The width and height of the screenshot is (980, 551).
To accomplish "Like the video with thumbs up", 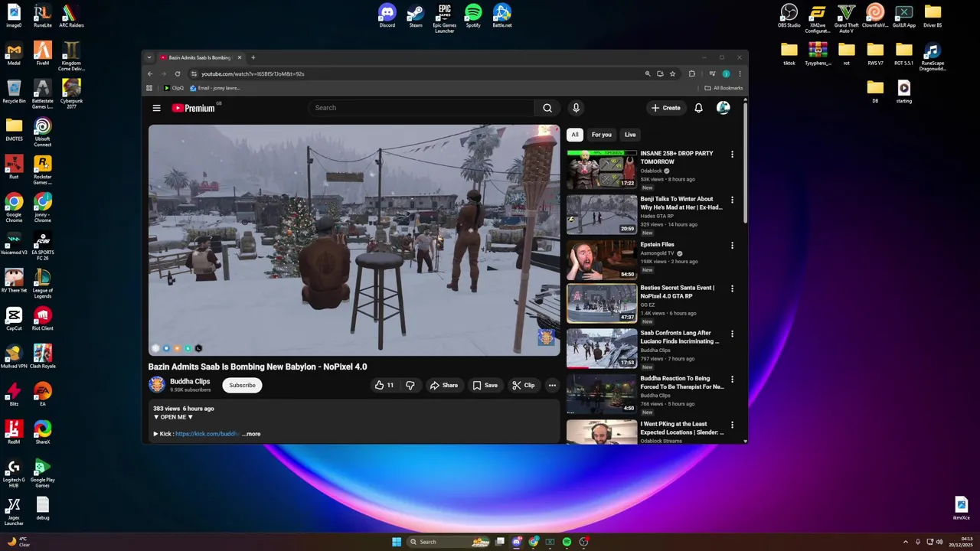I will 384,385.
